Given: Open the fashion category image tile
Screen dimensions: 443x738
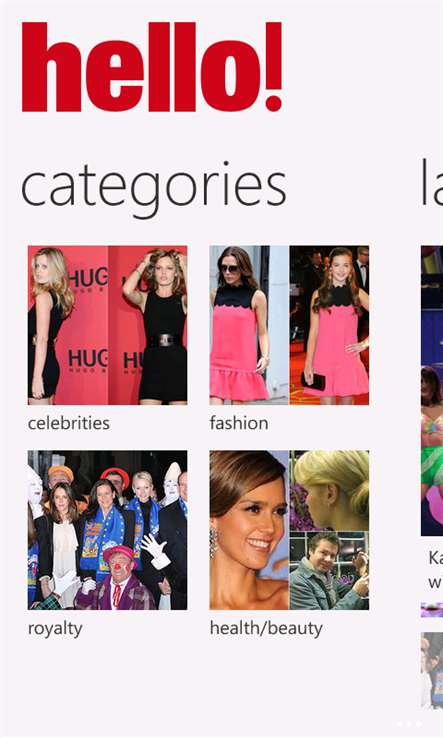Looking at the screenshot, I should click(289, 325).
